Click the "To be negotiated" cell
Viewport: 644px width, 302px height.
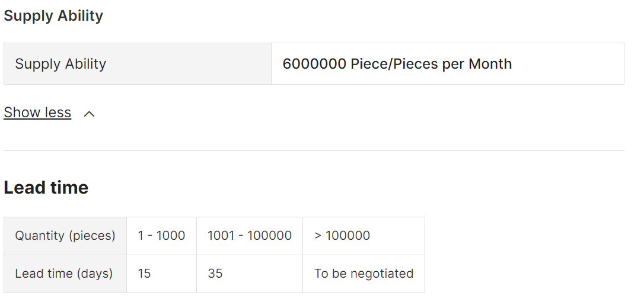click(364, 274)
